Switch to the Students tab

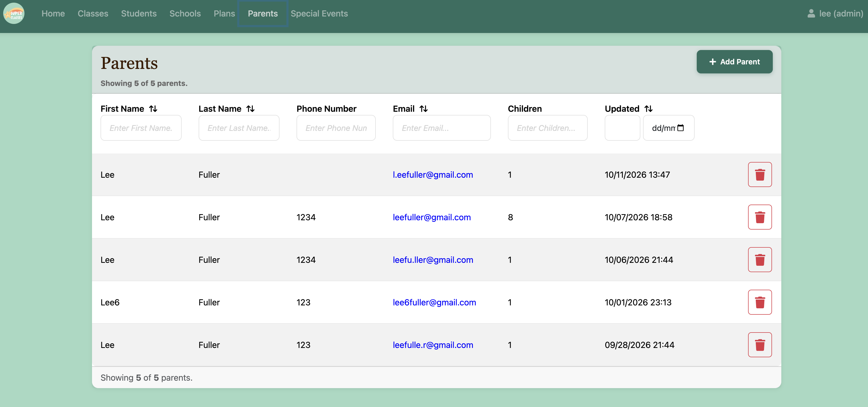(x=139, y=14)
